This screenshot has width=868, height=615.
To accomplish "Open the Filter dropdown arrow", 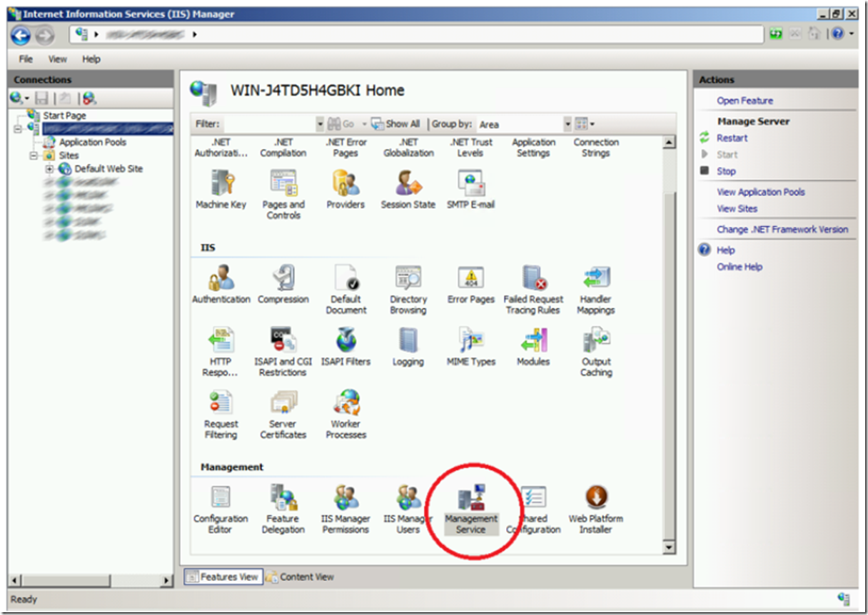I will [x=320, y=124].
